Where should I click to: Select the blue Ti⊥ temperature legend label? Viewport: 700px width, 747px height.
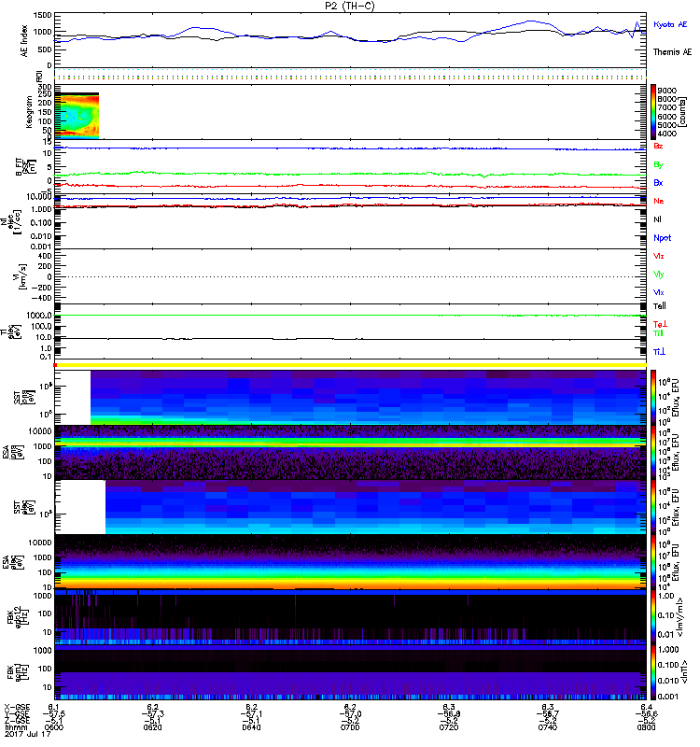659,352
